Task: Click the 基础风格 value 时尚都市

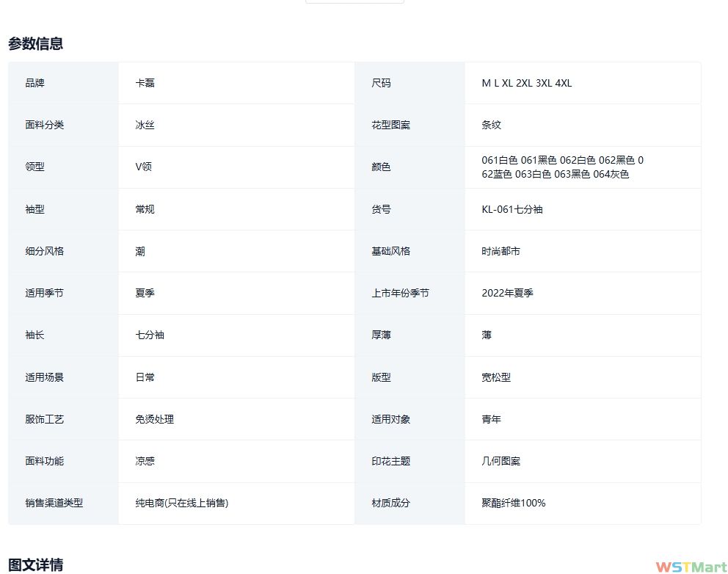Action: (x=500, y=251)
